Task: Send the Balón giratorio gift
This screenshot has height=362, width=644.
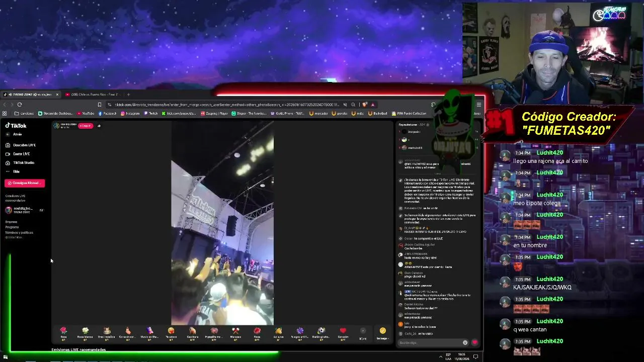Action: tap(321, 333)
